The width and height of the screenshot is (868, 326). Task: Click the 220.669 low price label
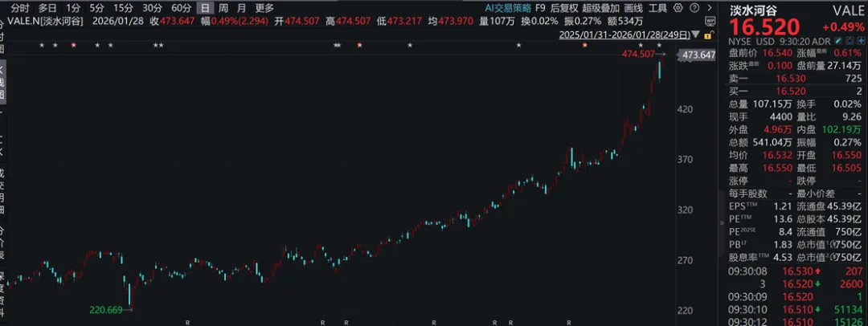(105, 311)
